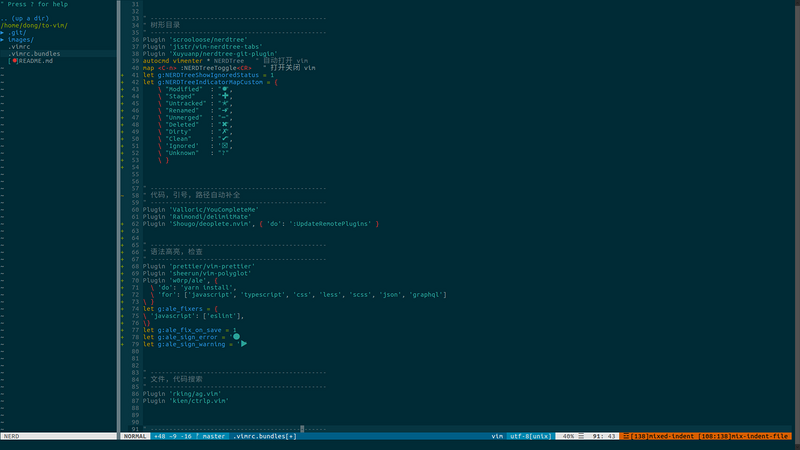This screenshot has height=450, width=800.
Task: Click the [108:138]mix-indent-file warning
Action: coord(743,436)
